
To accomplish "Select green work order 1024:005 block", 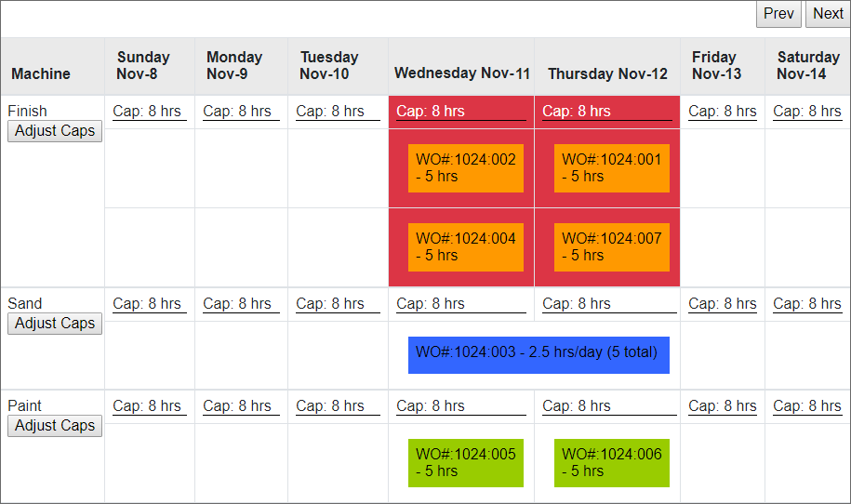I will click(x=466, y=463).
